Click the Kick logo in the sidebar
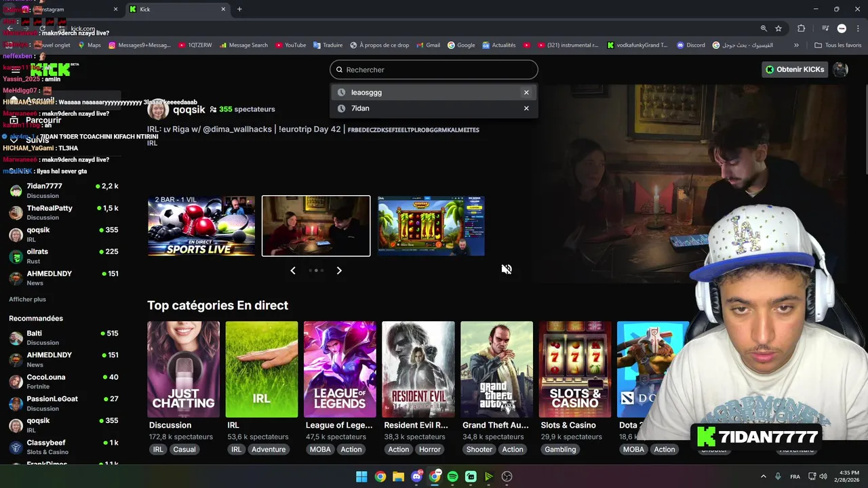This screenshot has width=868, height=488. (x=50, y=70)
